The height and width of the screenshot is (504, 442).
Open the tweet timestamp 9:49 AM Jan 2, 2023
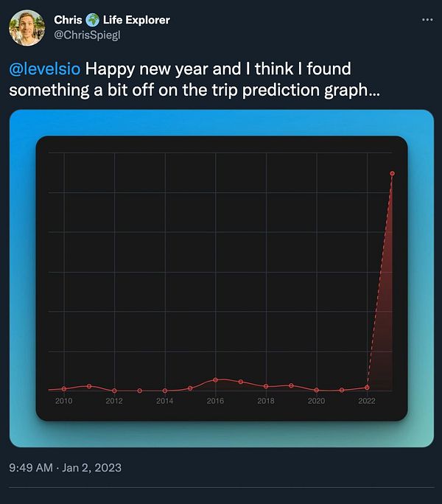[66, 467]
